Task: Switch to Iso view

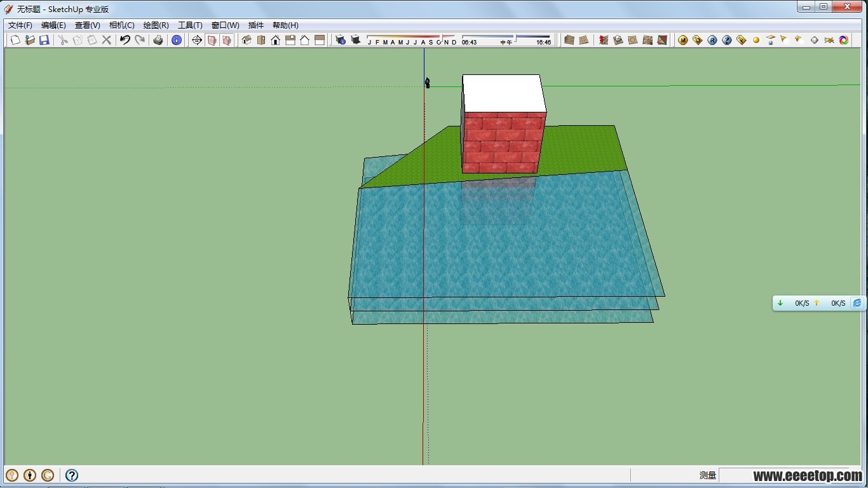Action: 247,40
